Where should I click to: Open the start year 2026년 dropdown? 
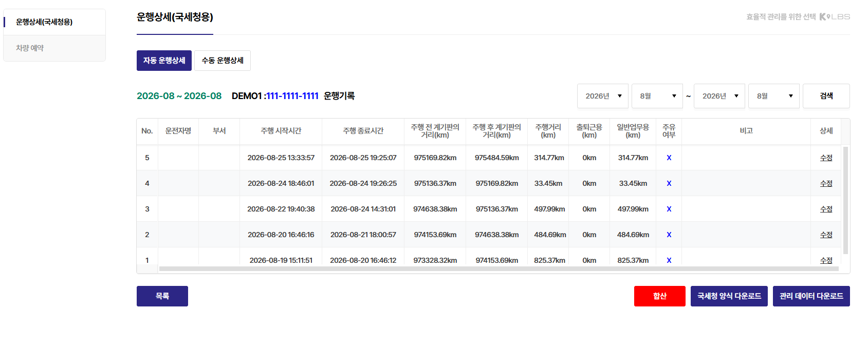(x=603, y=96)
